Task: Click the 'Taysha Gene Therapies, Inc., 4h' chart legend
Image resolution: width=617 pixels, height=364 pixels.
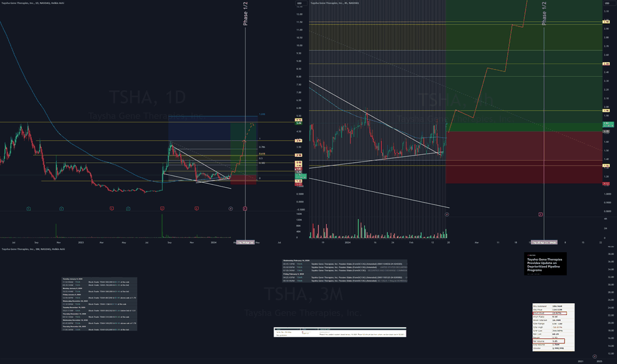Action: pyautogui.click(x=334, y=3)
